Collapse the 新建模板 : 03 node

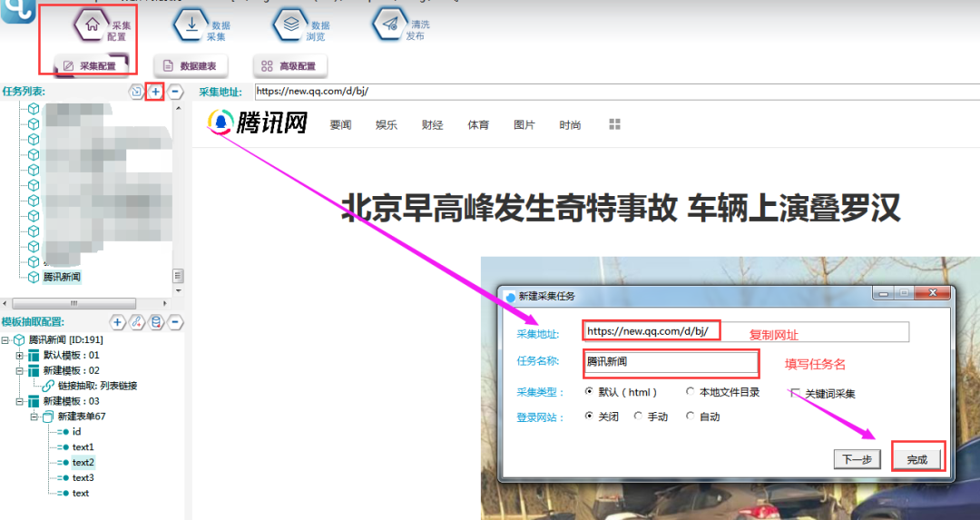click(x=19, y=401)
